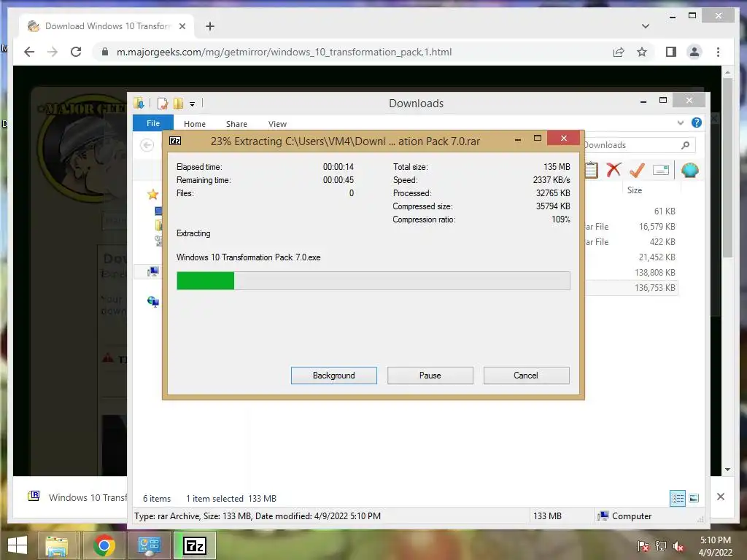Pause the 7-Zip extraction

point(430,376)
